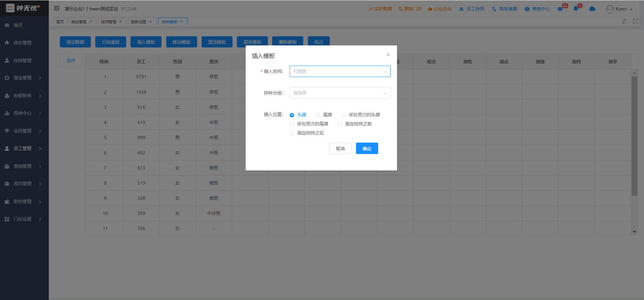Switch to the 参数设置 tab
The width and height of the screenshot is (644, 300).
point(139,22)
